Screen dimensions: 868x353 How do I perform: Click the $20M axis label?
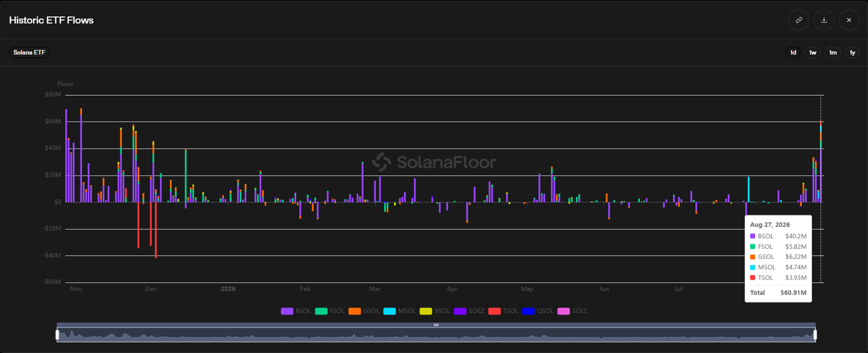(53, 175)
